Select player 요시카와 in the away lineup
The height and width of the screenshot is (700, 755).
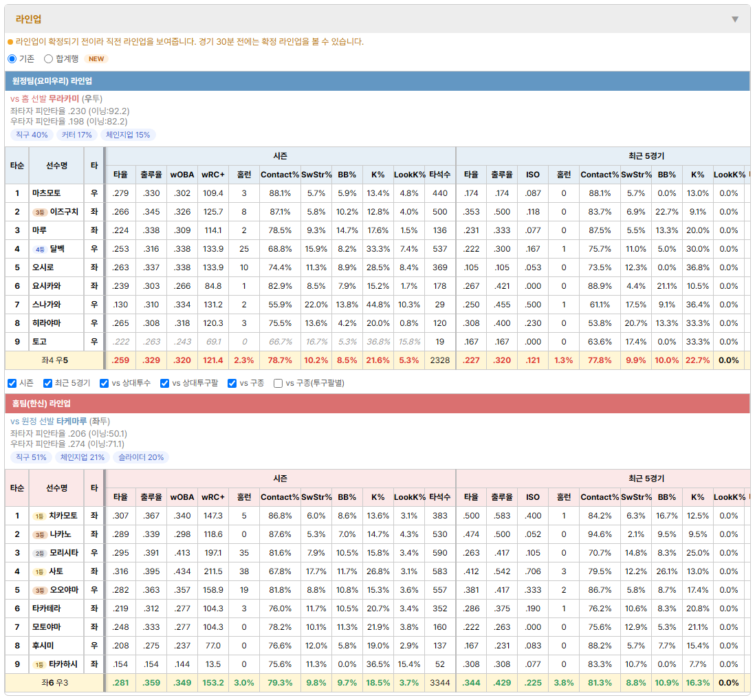click(x=47, y=286)
